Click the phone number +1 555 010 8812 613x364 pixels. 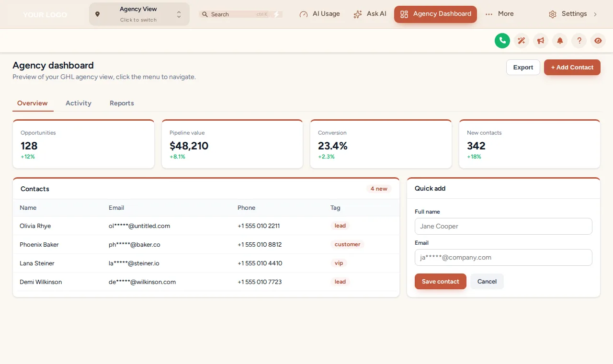tap(260, 245)
